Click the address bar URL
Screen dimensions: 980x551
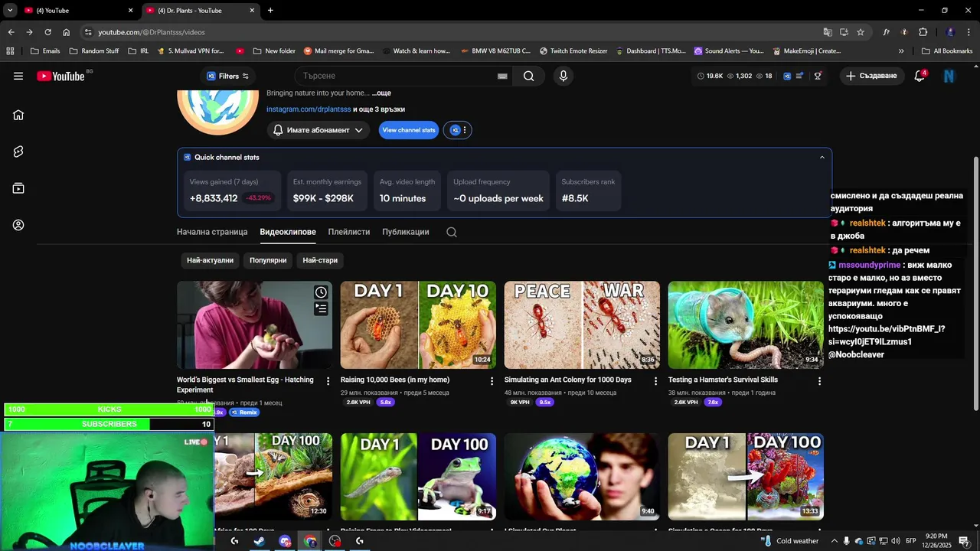point(152,32)
